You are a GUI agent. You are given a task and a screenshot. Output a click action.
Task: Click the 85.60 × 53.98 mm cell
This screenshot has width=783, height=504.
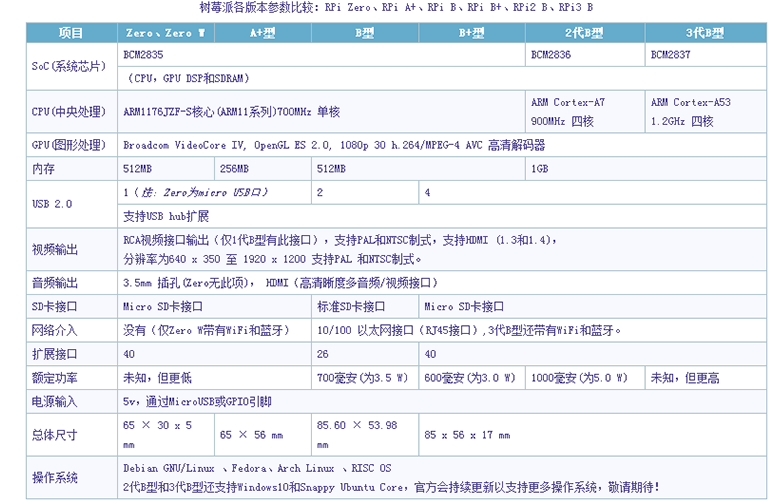(365, 435)
